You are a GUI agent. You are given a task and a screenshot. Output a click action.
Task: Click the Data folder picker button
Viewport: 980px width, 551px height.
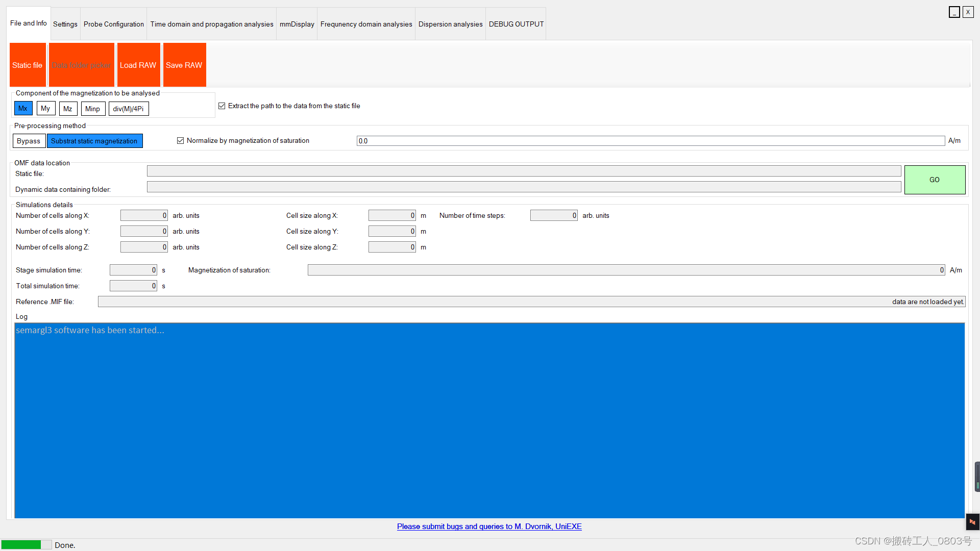tap(82, 65)
